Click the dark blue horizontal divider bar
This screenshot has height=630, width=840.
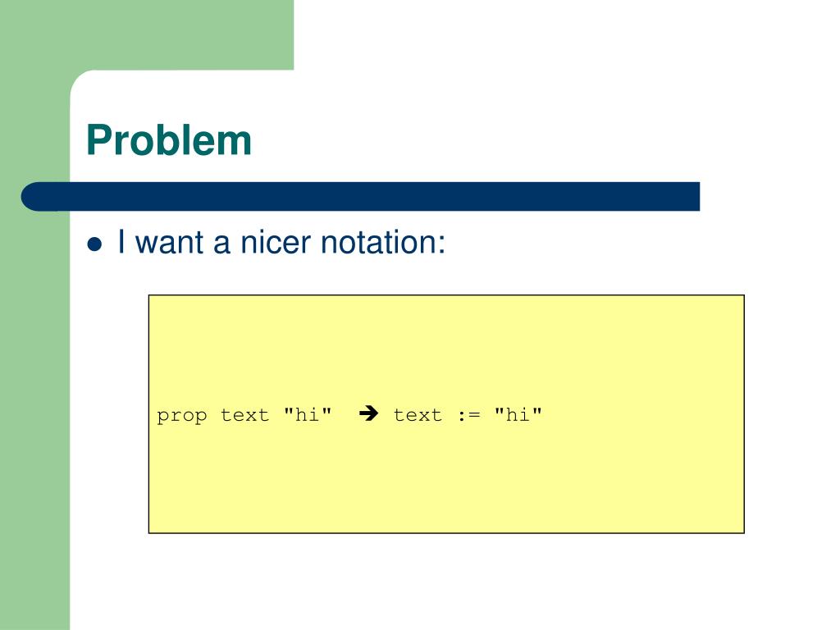click(x=360, y=197)
